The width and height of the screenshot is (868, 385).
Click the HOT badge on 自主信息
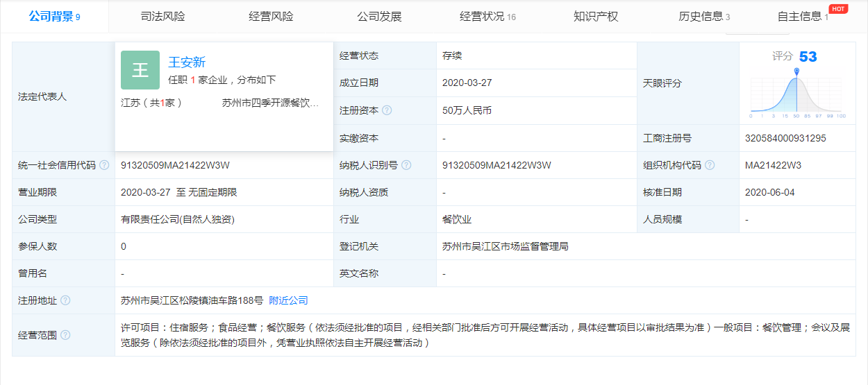point(838,9)
